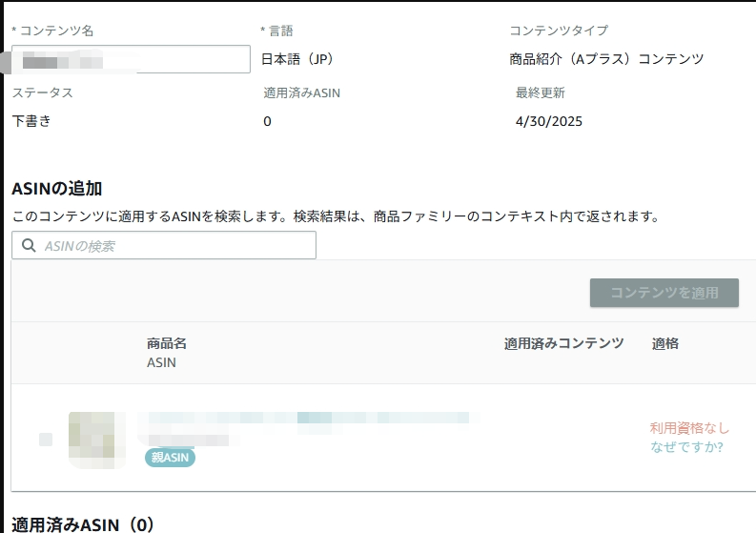This screenshot has height=533, width=756.
Task: Click the 適用済みASIN（0） section heading
Action: 83,524
